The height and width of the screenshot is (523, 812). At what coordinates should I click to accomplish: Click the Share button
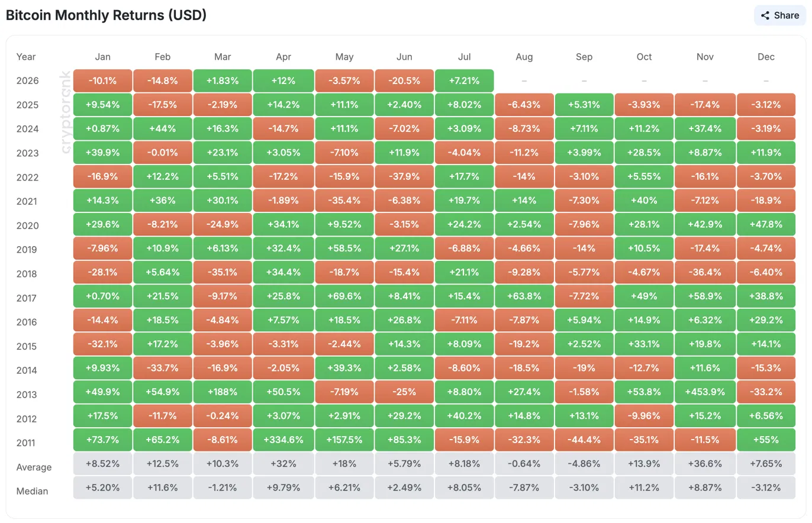(x=779, y=15)
